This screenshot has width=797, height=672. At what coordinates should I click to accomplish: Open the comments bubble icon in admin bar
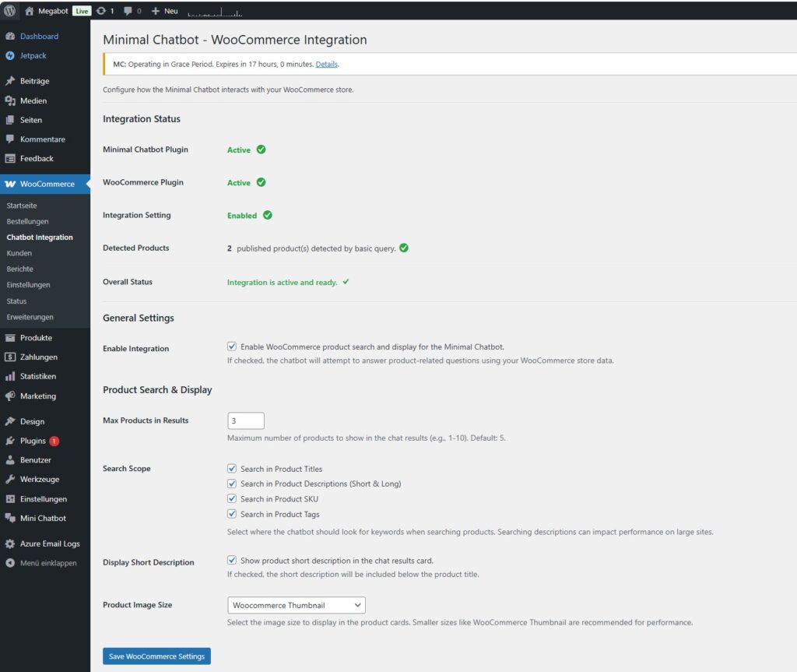point(128,11)
